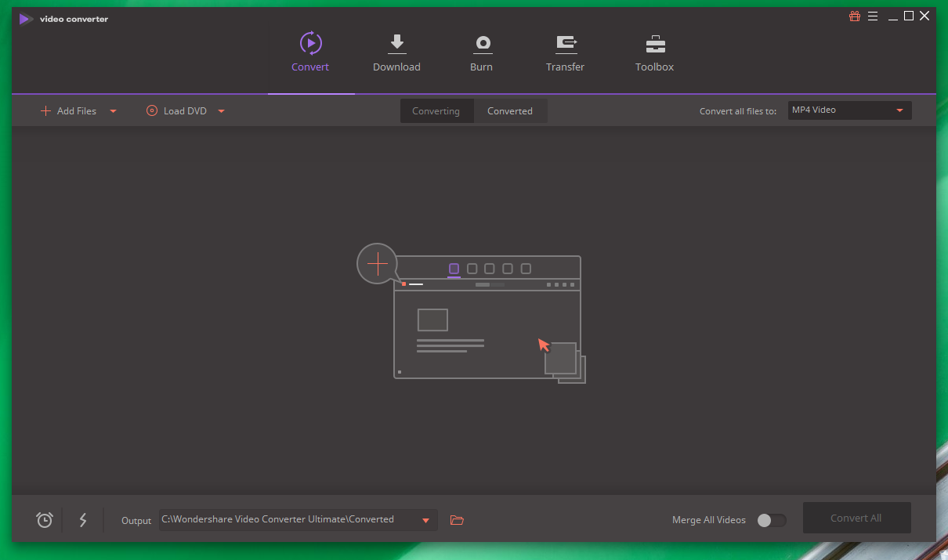This screenshot has width=948, height=560.
Task: Open the MP4 Video format dropdown
Action: pyautogui.click(x=849, y=110)
